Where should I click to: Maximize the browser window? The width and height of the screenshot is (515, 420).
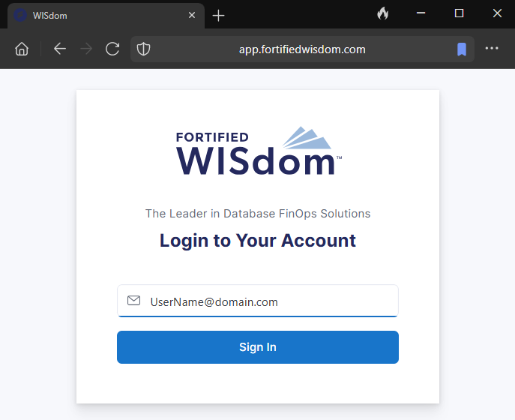(x=459, y=13)
